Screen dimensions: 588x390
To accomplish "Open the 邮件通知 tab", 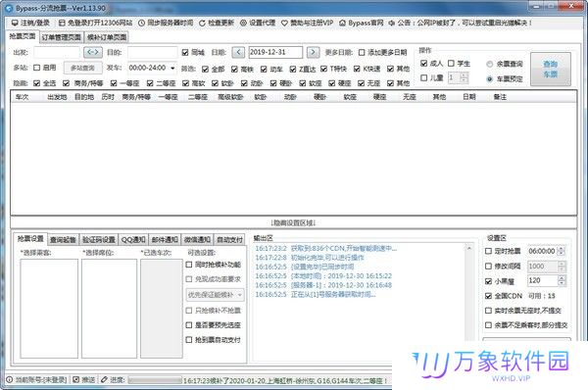I will pos(165,240).
